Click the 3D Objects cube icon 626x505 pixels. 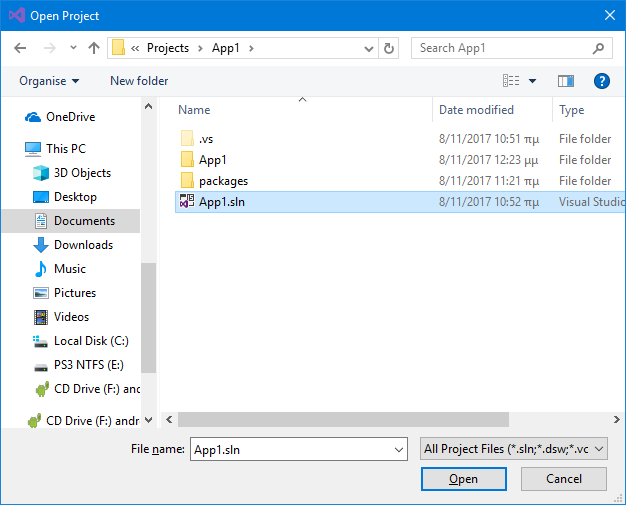(x=41, y=173)
